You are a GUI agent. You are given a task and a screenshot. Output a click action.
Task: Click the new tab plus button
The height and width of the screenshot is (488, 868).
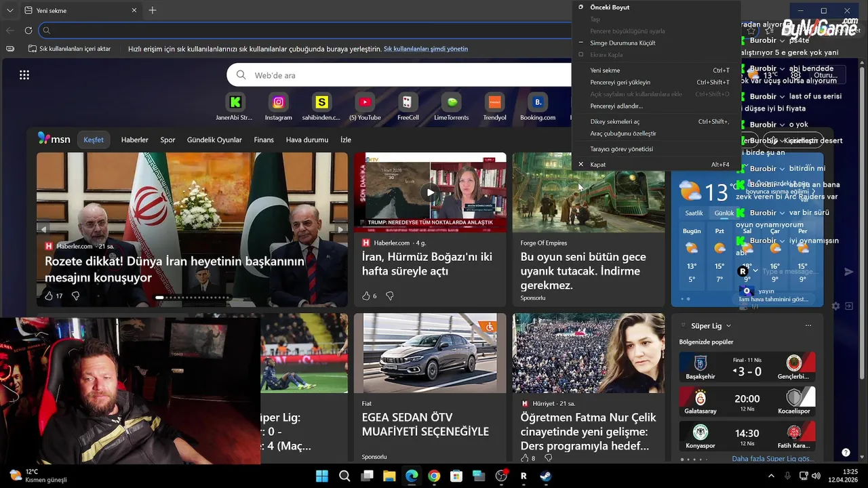[153, 10]
